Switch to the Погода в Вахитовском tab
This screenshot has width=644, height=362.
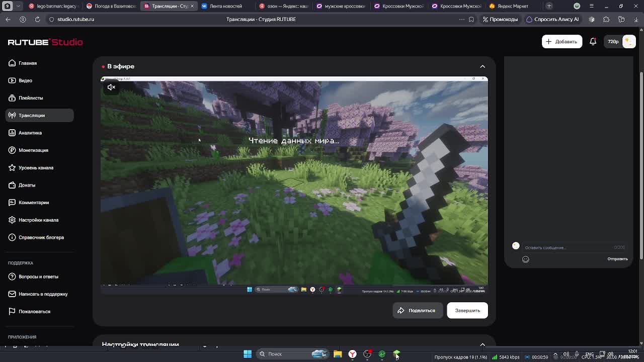[111, 6]
